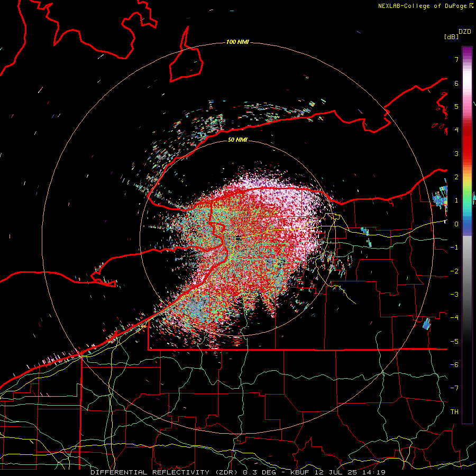476x476 pixels.
Task: Click the 1 value on color scale
Action: [x=456, y=200]
